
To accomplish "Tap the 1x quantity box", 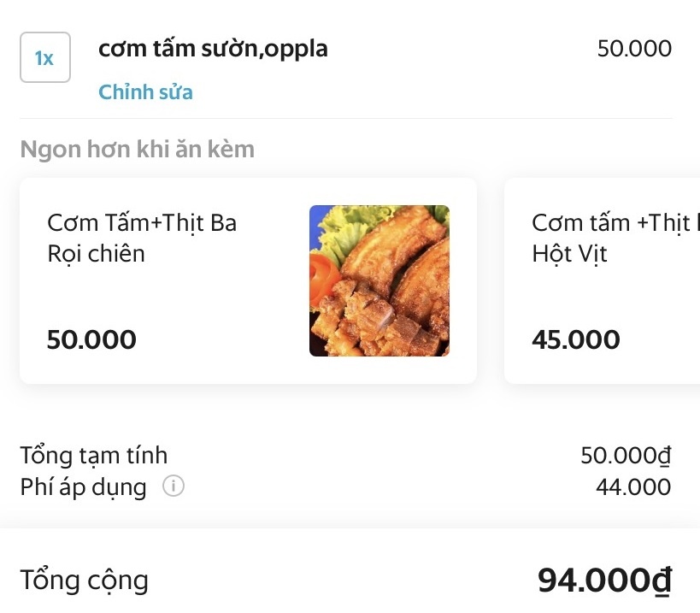I will click(44, 58).
